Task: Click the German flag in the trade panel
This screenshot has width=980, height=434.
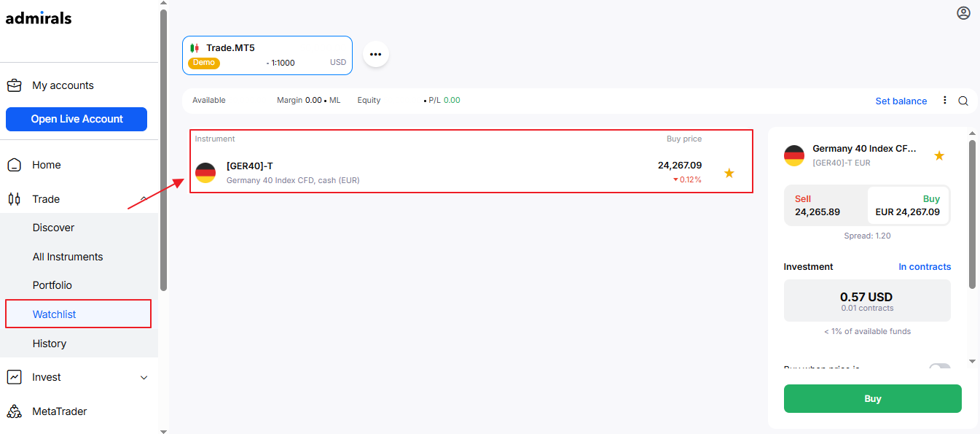Action: pos(794,155)
